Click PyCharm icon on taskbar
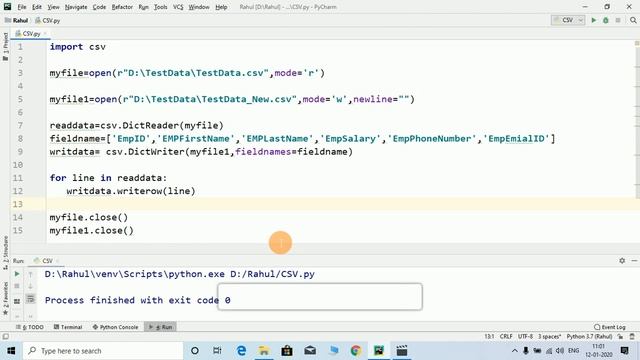 (379, 351)
